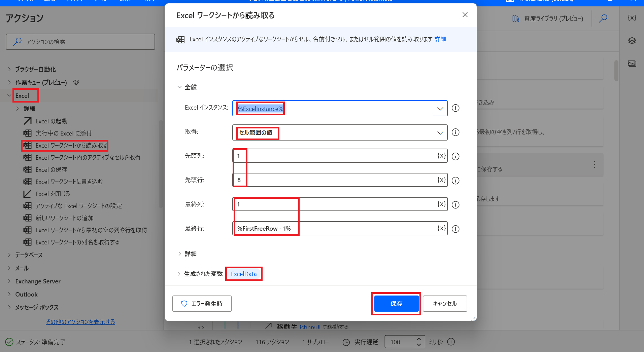
Task: Collapse the Excel action group
Action: tap(9, 95)
